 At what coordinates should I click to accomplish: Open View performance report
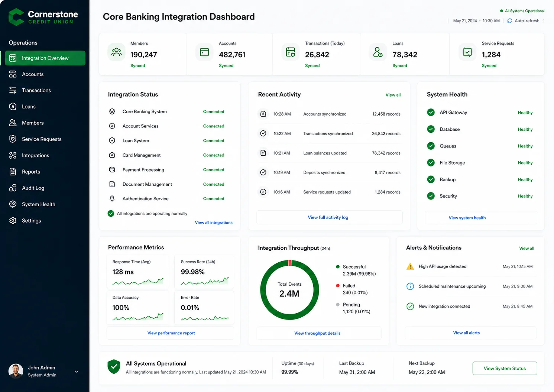(x=171, y=333)
